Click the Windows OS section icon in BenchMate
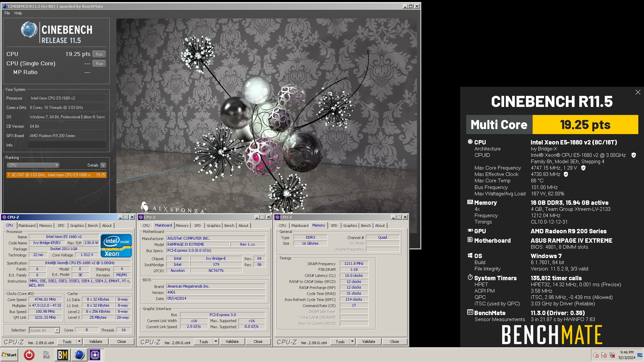This screenshot has width=644, height=362. point(470,255)
